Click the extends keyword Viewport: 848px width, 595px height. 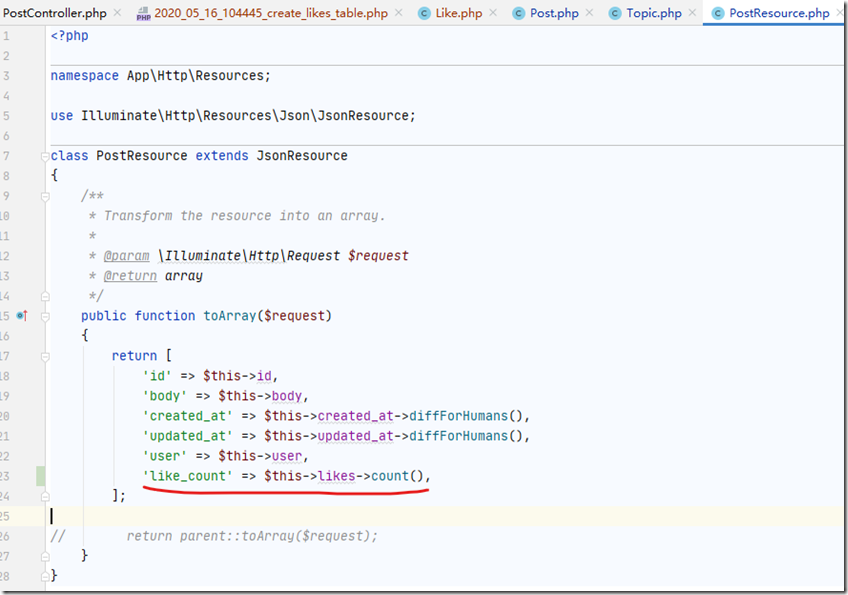[222, 156]
